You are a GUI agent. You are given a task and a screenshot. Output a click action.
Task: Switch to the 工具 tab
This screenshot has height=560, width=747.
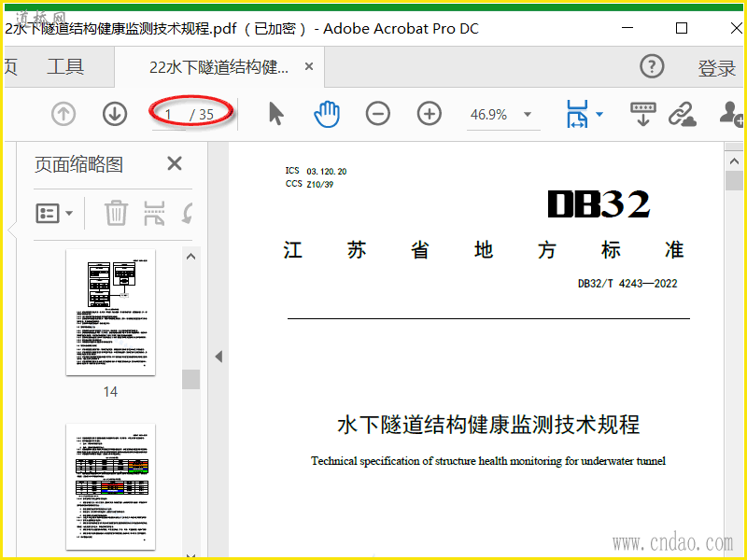click(65, 66)
